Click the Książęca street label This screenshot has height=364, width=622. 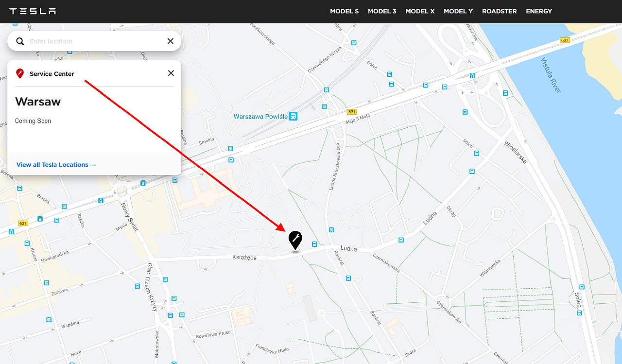[244, 257]
